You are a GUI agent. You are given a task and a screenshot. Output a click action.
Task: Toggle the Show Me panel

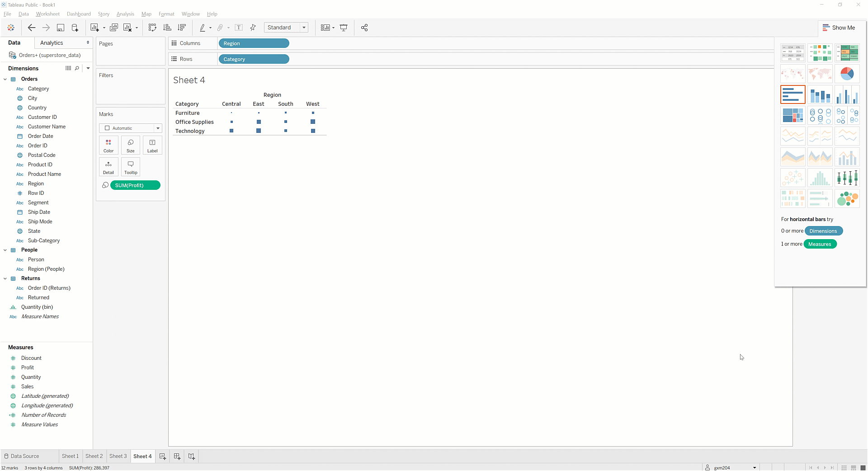[x=839, y=28]
